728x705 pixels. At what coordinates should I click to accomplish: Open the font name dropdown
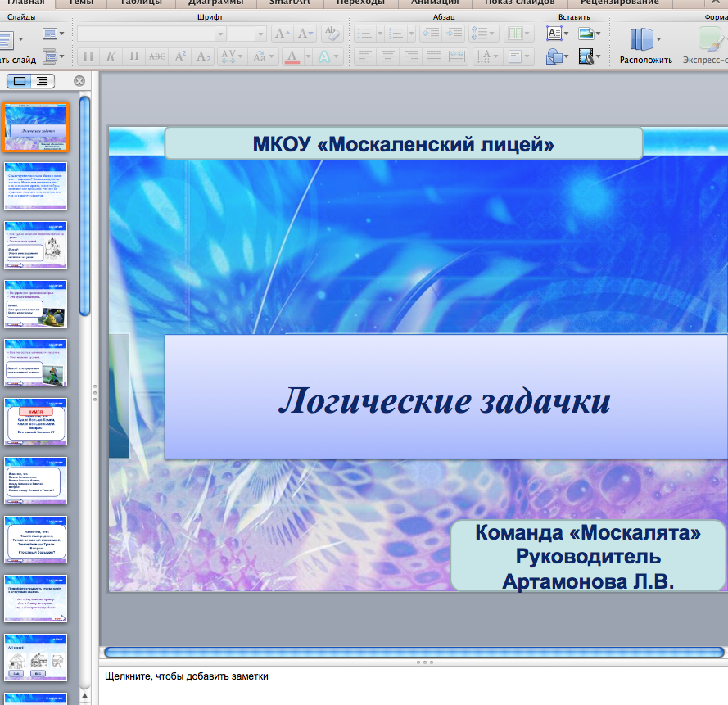coord(220,34)
